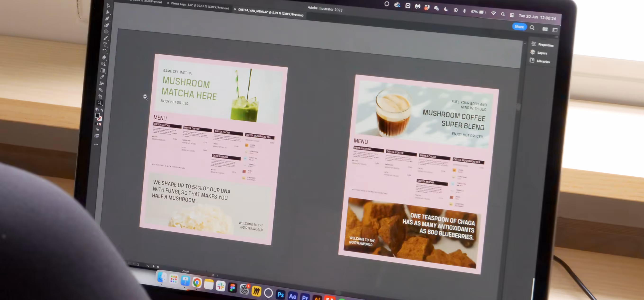Open Photoshop from the dock

pyautogui.click(x=280, y=295)
